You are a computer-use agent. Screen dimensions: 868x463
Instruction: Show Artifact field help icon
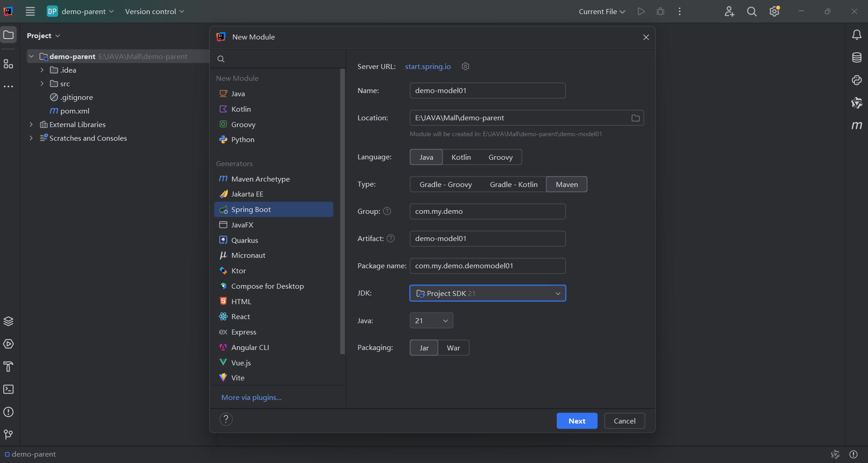pos(391,238)
